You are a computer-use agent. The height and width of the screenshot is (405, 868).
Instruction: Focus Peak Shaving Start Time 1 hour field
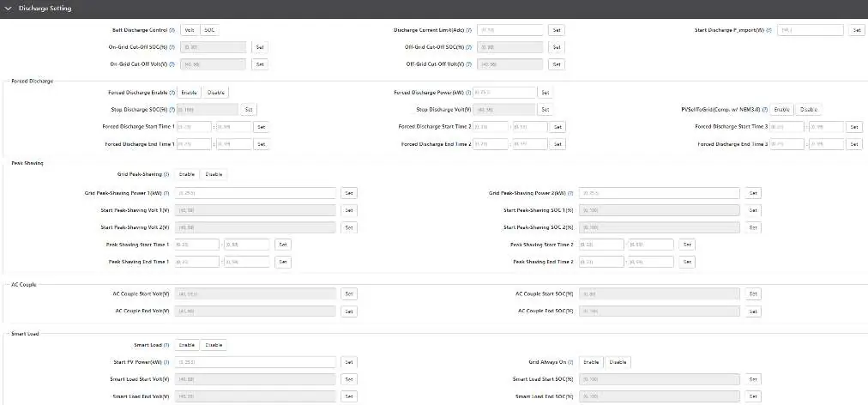pyautogui.click(x=197, y=245)
